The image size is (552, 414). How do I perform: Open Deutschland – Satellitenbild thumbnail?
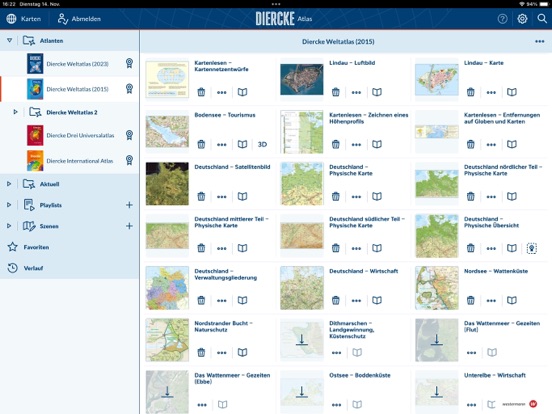[x=167, y=184]
